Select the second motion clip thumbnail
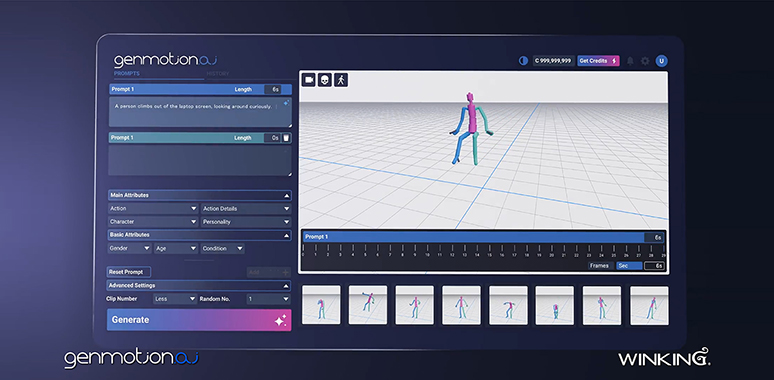Screen dimensions: 774x380 (368, 305)
